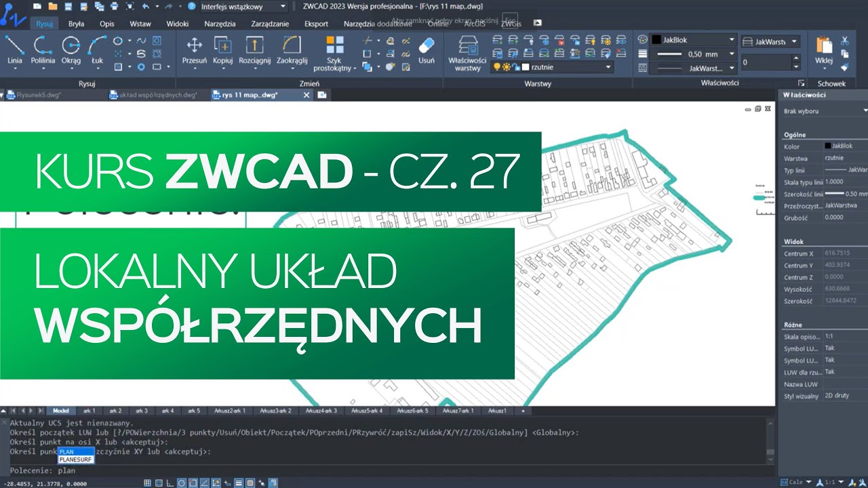The image size is (868, 488).
Task: Click the donut ring tool icon
Action: (x=141, y=67)
